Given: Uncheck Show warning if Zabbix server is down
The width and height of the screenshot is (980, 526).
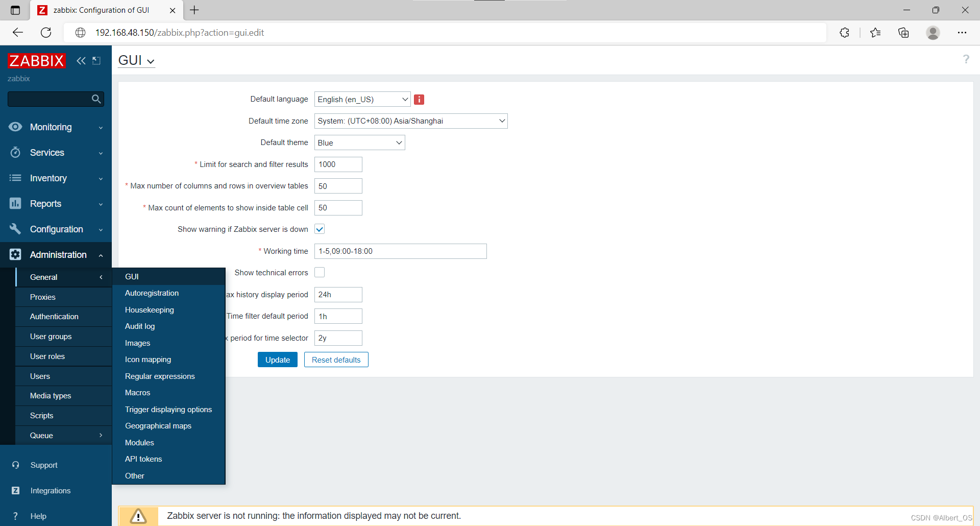Looking at the screenshot, I should pos(320,229).
